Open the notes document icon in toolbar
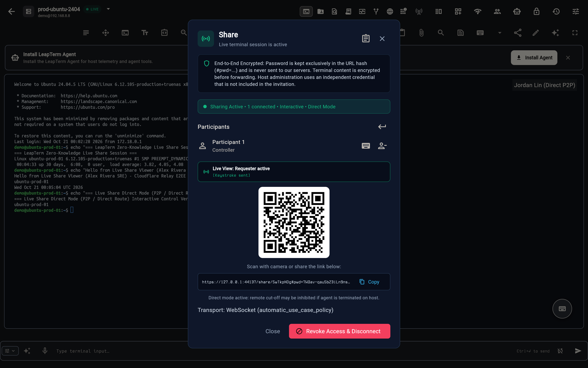The height and width of the screenshot is (368, 588). pos(460,33)
